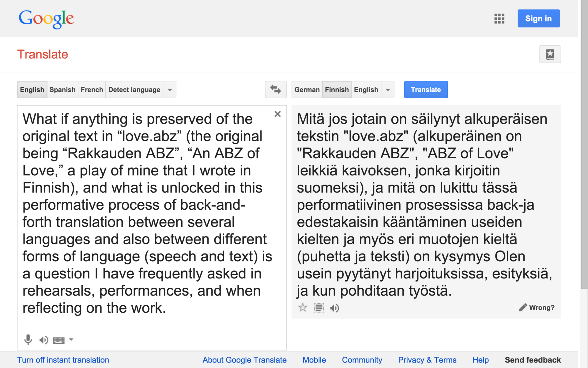Open input tools dropdown arrow
Viewport: 588px width, 368px height.
point(71,339)
